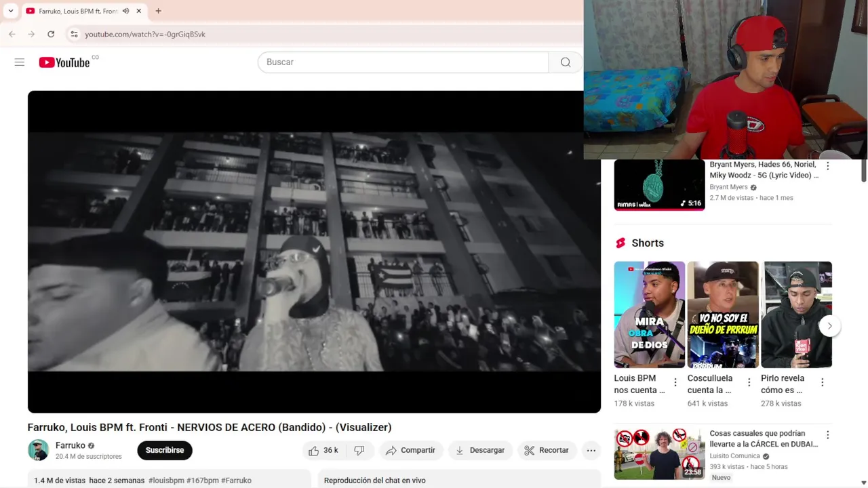The height and width of the screenshot is (488, 868).
Task: Open the YouTube hamburger guide menu
Action: [20, 62]
